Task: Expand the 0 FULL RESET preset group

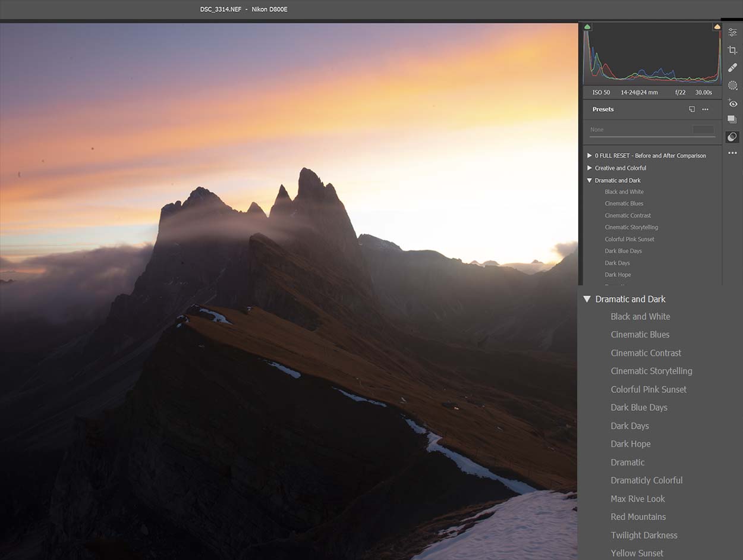Action: tap(590, 156)
